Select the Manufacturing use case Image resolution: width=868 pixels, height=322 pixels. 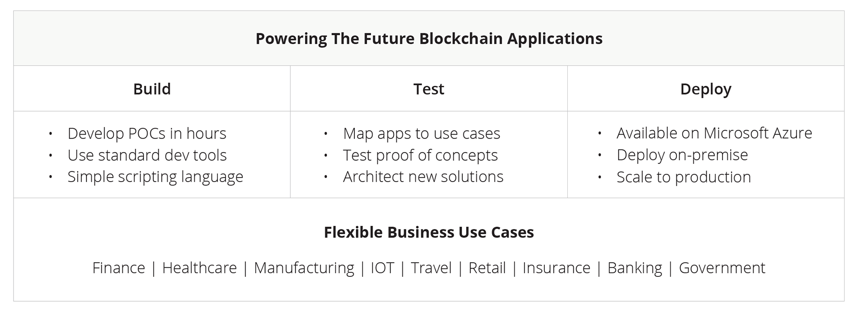click(x=304, y=268)
